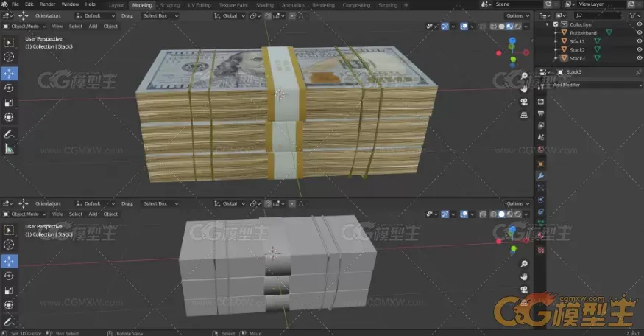Hide Stack1 using its eye icon

point(639,41)
